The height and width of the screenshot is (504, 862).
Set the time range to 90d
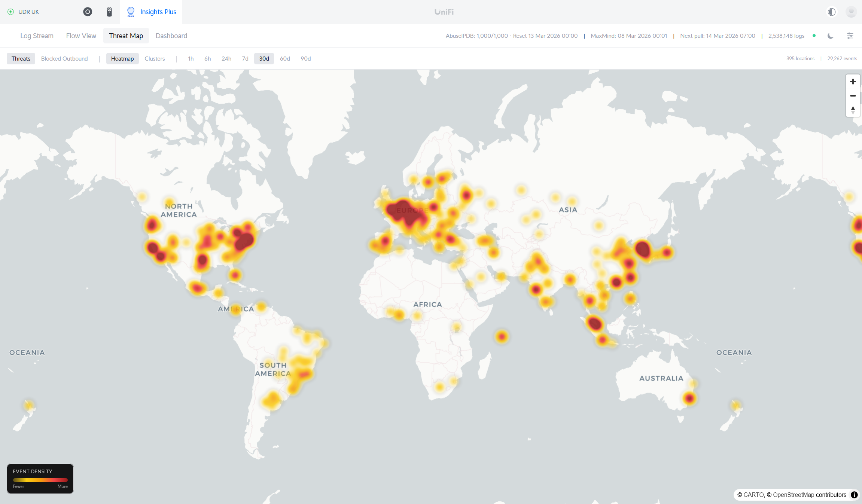305,59
